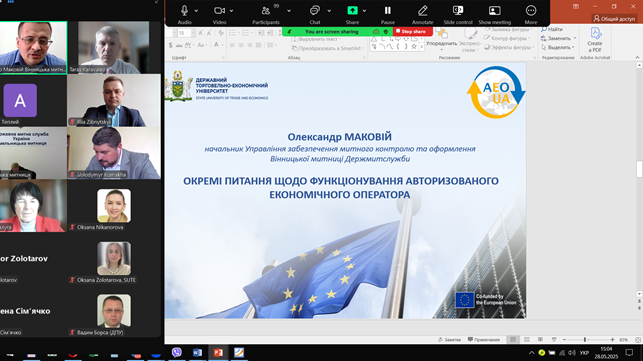
Task: Click the Show meeting icon
Action: (x=495, y=11)
